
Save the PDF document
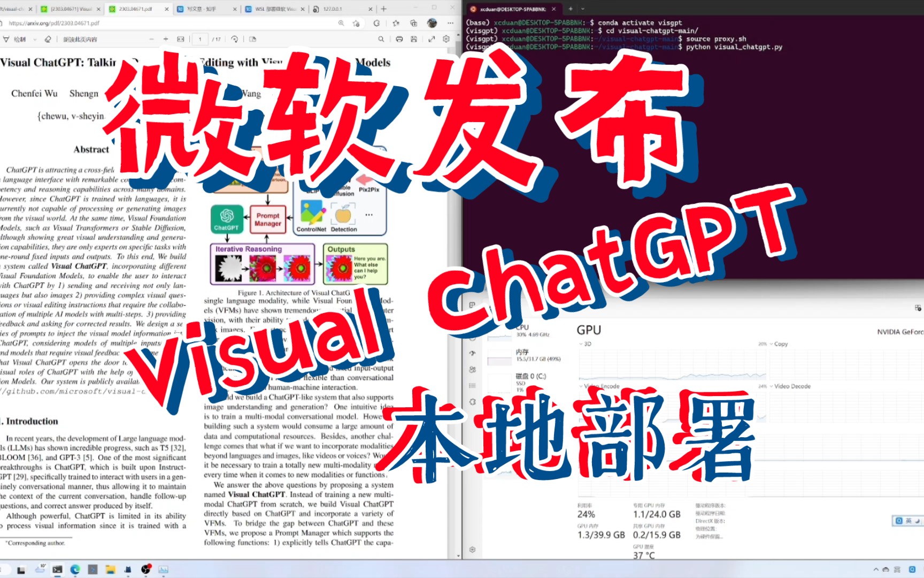point(414,39)
